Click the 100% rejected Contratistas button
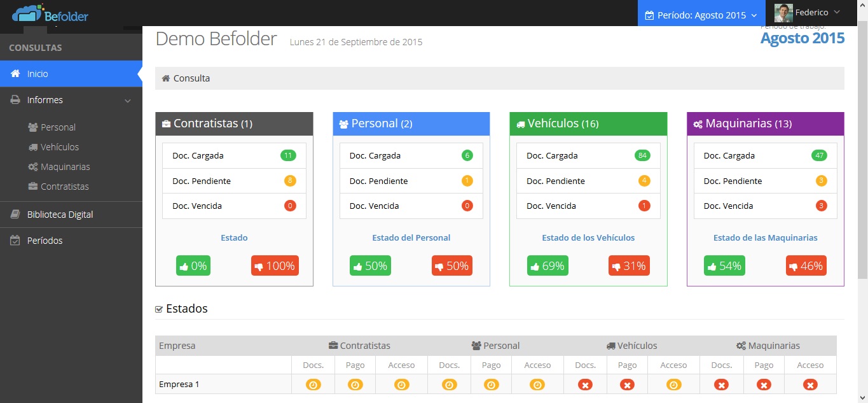Viewport: 868px width, 403px height. pyautogui.click(x=275, y=266)
